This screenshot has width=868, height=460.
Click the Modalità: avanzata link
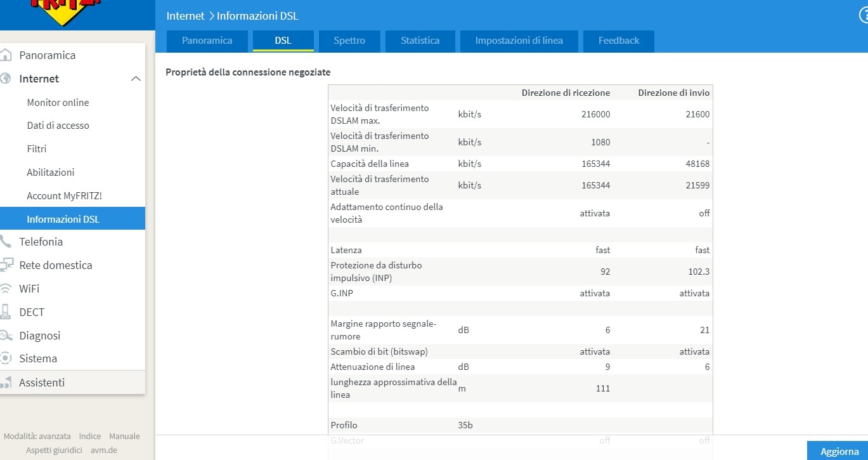37,437
